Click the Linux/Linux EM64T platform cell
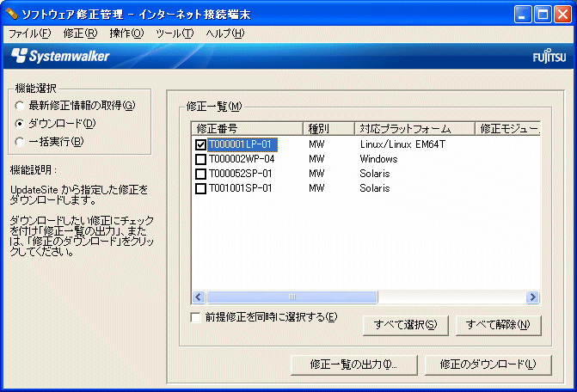 coord(402,144)
